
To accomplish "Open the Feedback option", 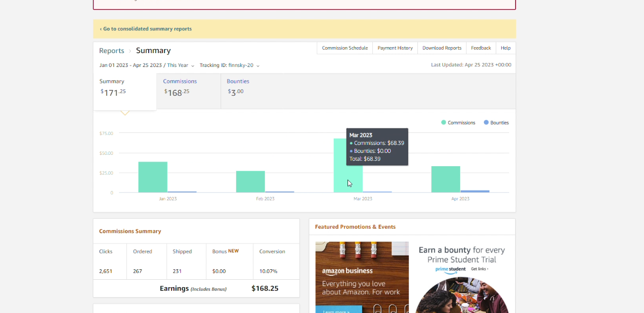I will pos(481,48).
